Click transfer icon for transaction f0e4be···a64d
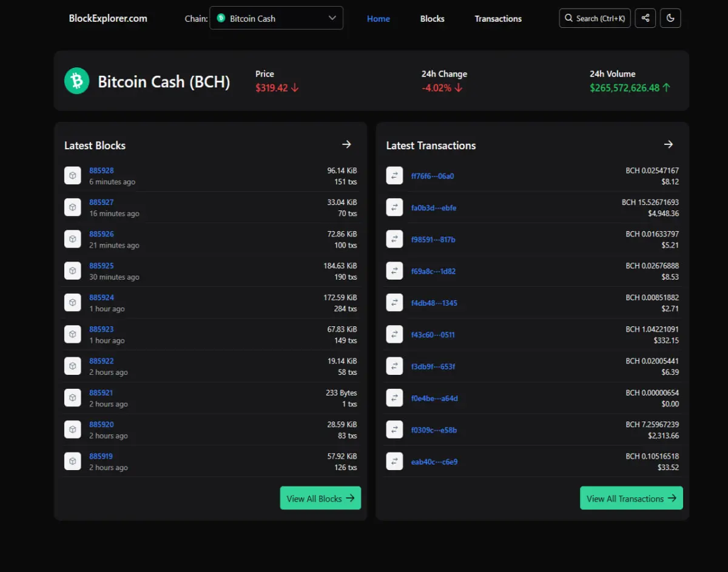The height and width of the screenshot is (572, 728). point(394,398)
